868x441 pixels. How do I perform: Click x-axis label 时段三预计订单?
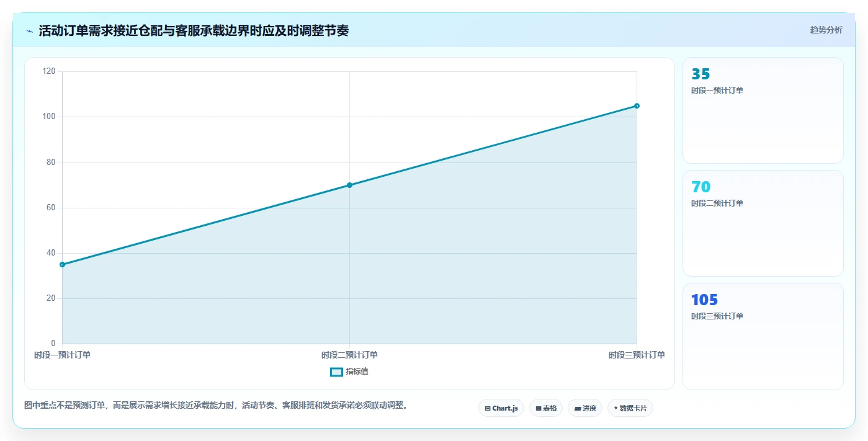(x=637, y=355)
